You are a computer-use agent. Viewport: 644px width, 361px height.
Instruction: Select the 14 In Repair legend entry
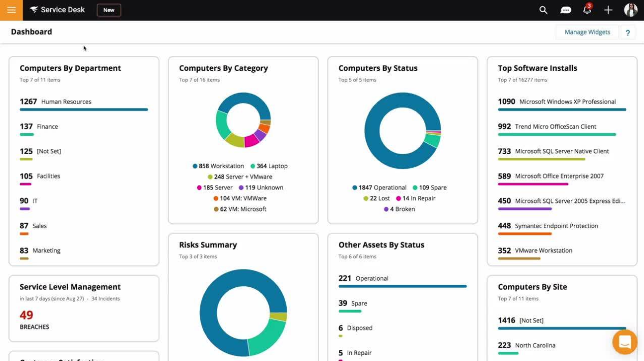[x=415, y=198]
